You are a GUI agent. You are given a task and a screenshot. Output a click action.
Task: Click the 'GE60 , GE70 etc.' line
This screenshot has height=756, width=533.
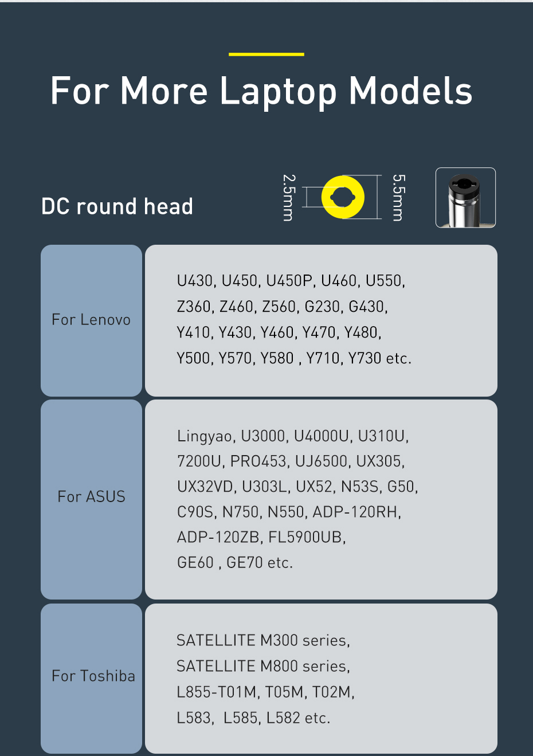[x=235, y=563]
